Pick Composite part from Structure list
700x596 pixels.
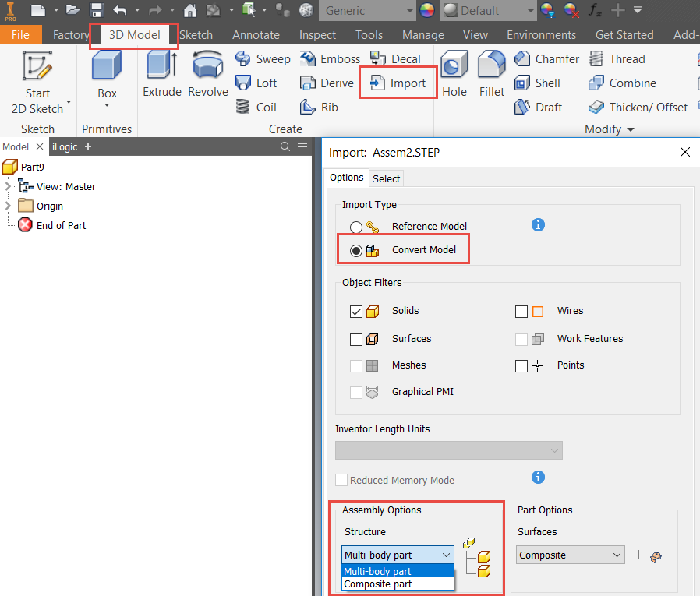(398, 584)
